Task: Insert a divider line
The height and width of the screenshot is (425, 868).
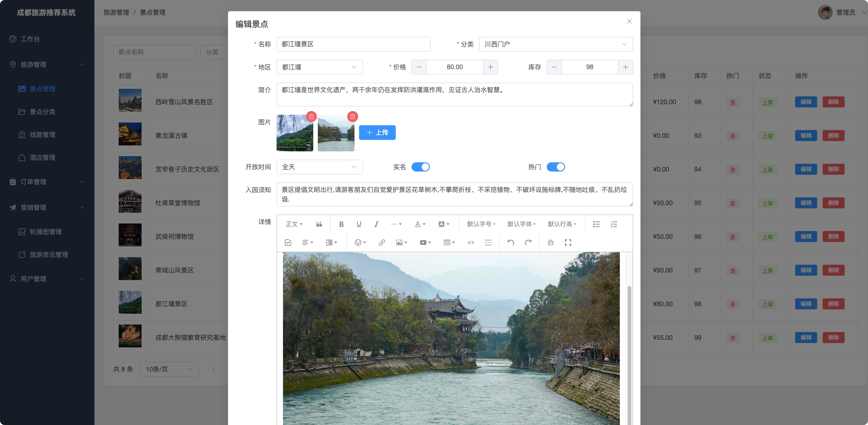Action: [x=488, y=242]
